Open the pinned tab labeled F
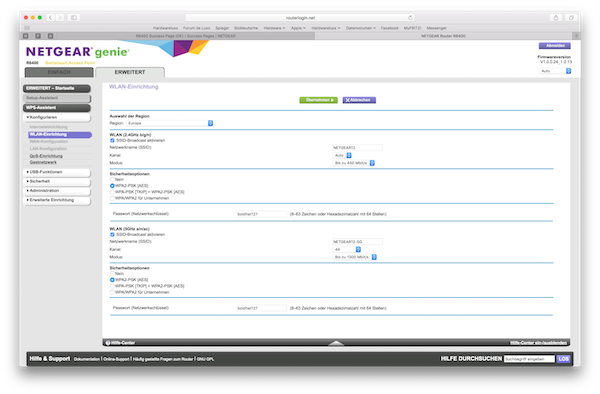The image size is (600, 394). click(x=38, y=36)
